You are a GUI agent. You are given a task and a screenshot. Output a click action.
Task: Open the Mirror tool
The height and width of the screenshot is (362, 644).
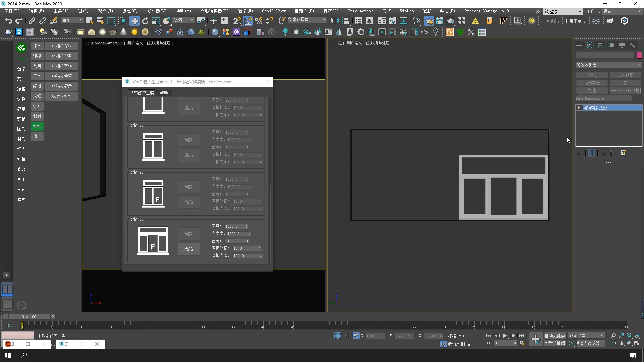[334, 21]
